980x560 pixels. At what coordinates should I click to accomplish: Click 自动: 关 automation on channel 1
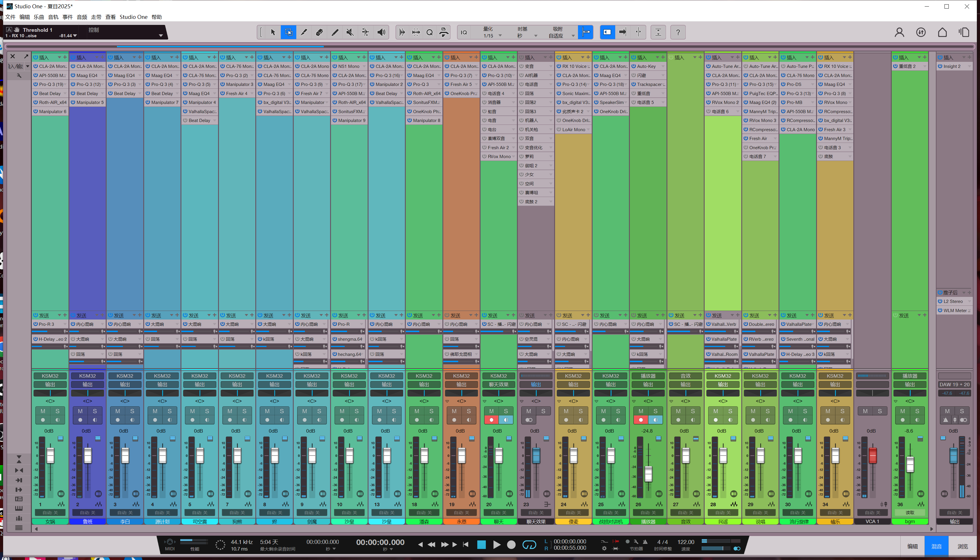tap(50, 513)
